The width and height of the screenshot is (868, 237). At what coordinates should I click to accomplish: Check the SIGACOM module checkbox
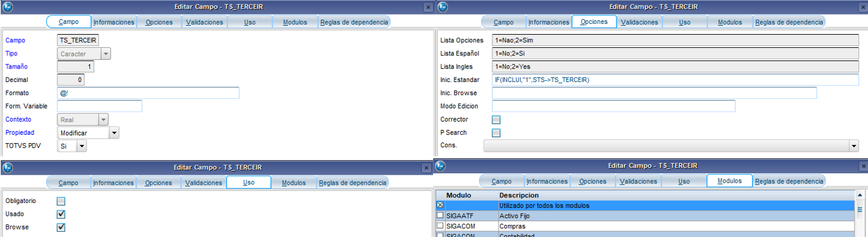coord(441,226)
